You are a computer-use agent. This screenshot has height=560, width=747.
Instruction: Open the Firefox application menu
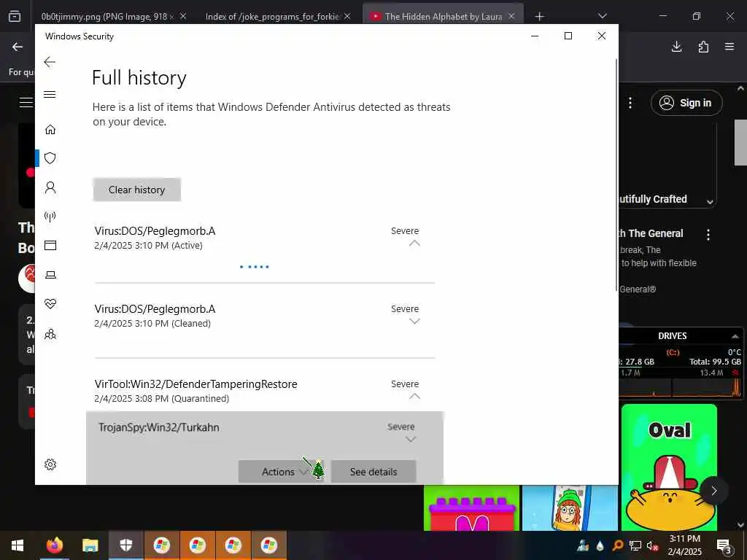tap(729, 47)
